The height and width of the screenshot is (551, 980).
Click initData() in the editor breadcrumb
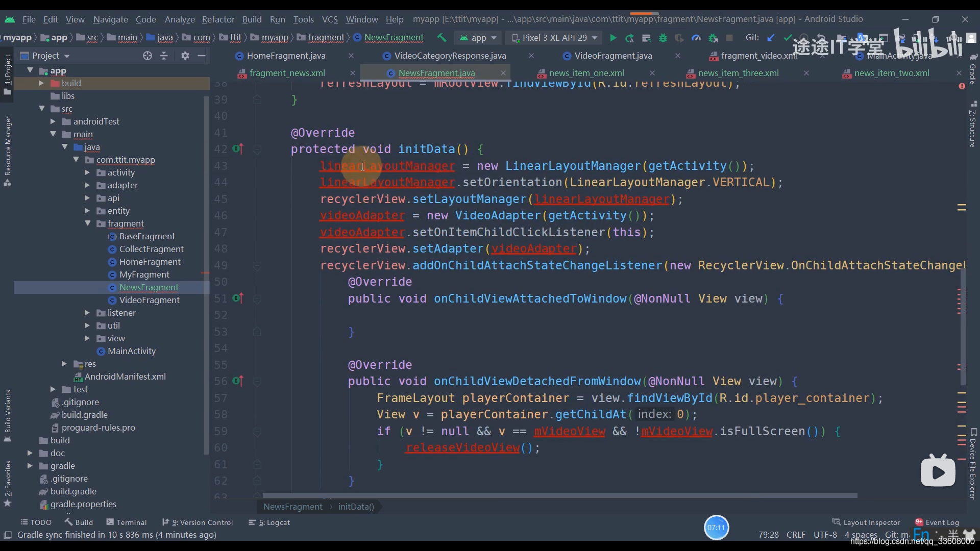point(356,507)
